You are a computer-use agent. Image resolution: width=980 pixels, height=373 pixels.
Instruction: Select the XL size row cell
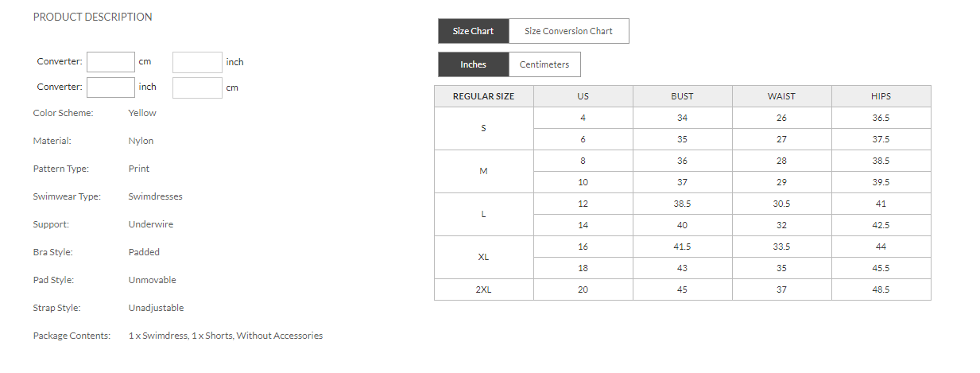click(x=483, y=258)
